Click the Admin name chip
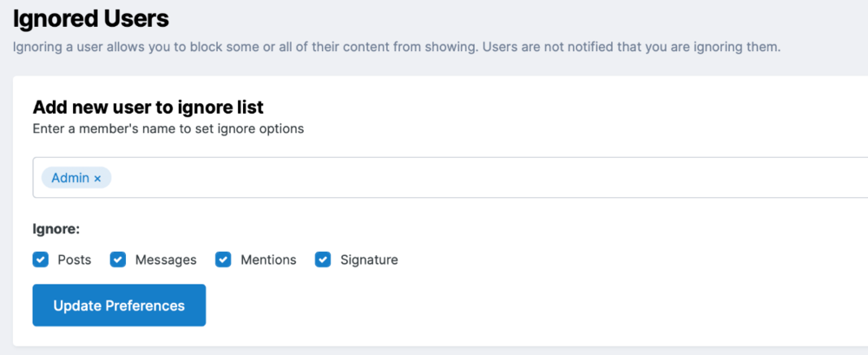Viewport: 868px width, 355px height. 70,178
